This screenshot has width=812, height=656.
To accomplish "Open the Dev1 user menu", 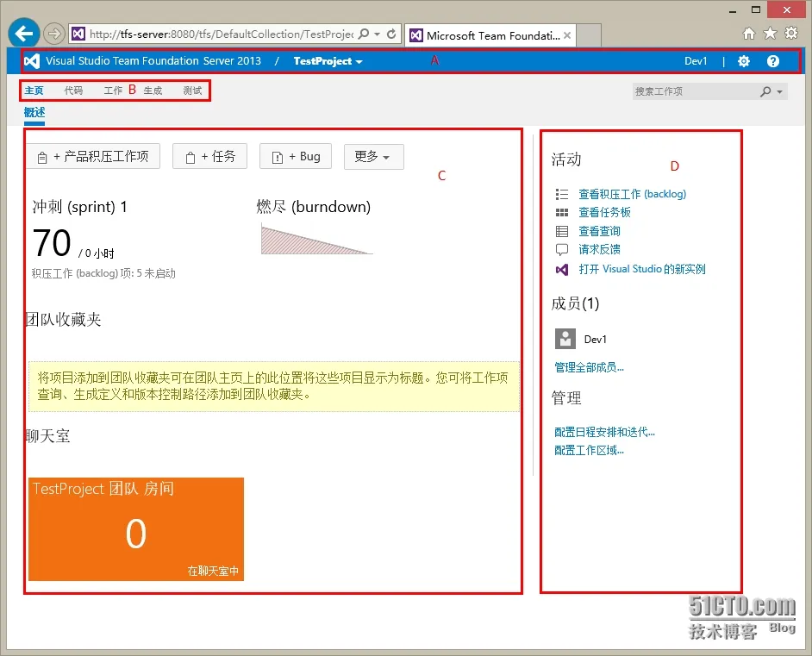I will tap(696, 61).
